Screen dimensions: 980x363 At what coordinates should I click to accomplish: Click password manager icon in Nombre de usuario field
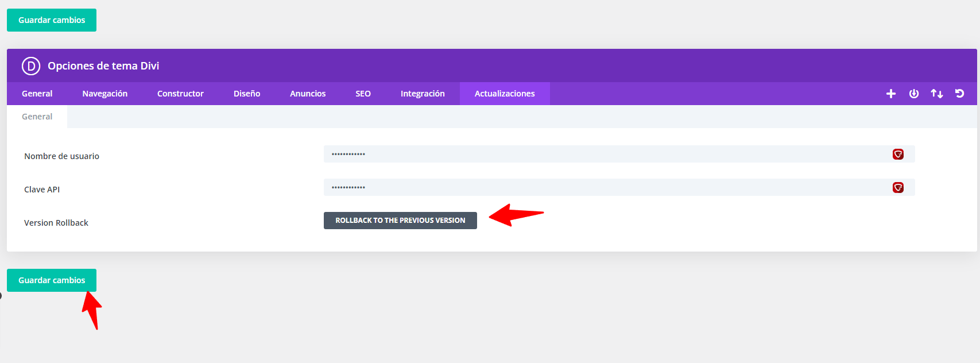(898, 154)
